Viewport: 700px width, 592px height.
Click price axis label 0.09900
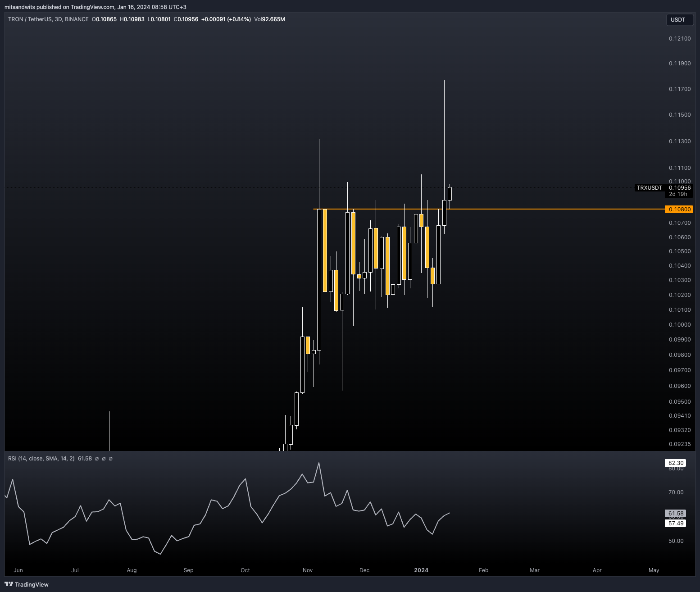(x=680, y=340)
